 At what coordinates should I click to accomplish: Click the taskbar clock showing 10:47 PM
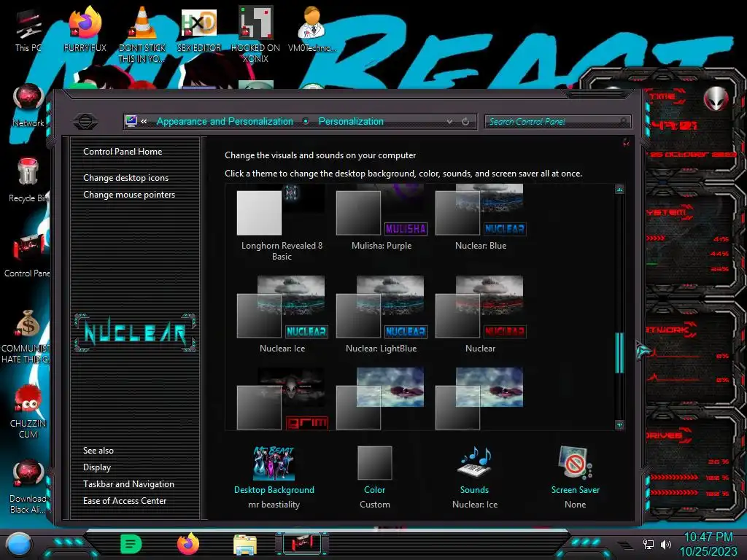[708, 544]
